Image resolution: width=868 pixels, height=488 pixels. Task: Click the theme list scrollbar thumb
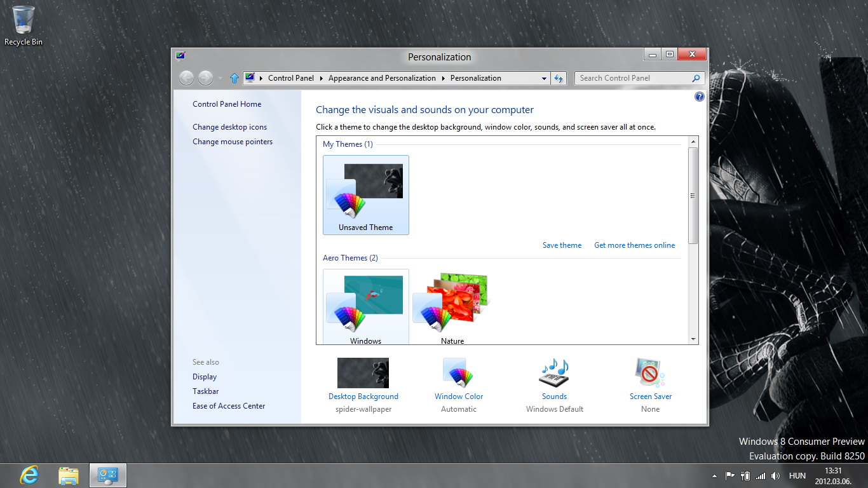tap(693, 195)
